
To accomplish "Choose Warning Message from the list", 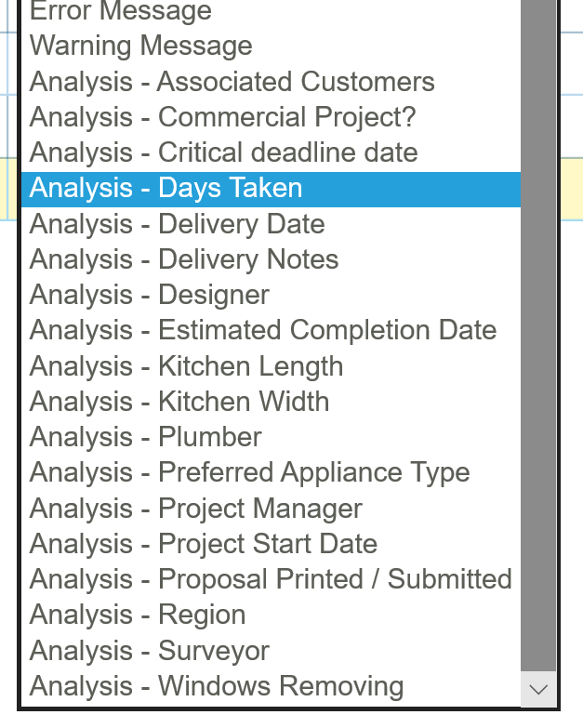I will [x=141, y=46].
